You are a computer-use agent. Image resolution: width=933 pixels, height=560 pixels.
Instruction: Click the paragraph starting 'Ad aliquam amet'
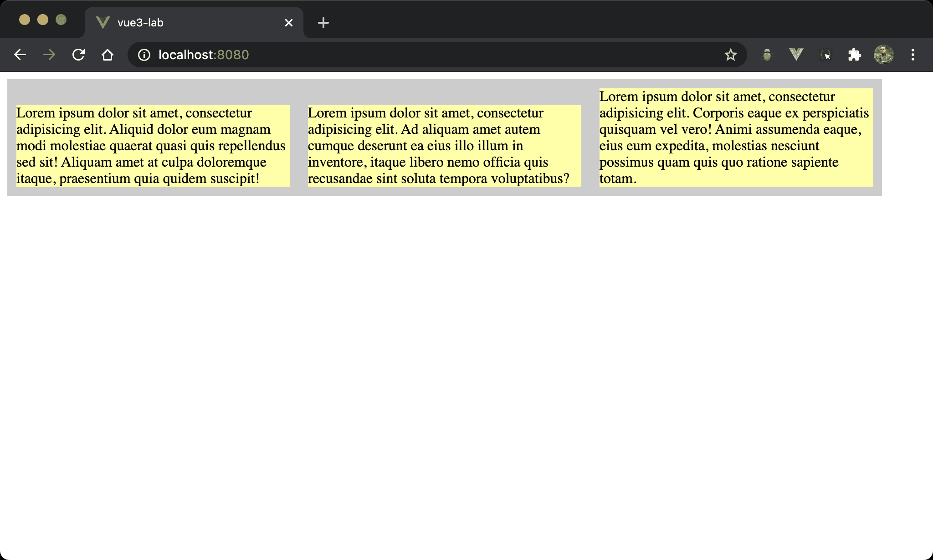click(x=444, y=146)
